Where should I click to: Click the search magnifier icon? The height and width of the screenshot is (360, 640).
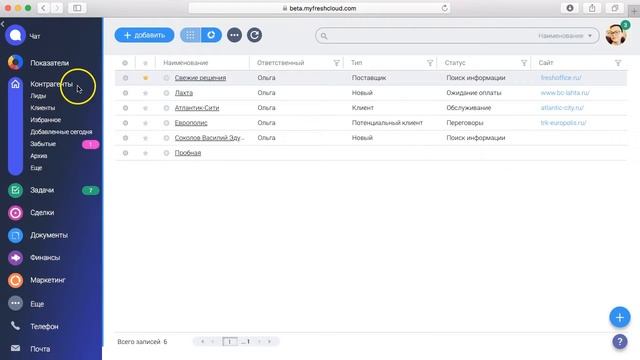(324, 36)
